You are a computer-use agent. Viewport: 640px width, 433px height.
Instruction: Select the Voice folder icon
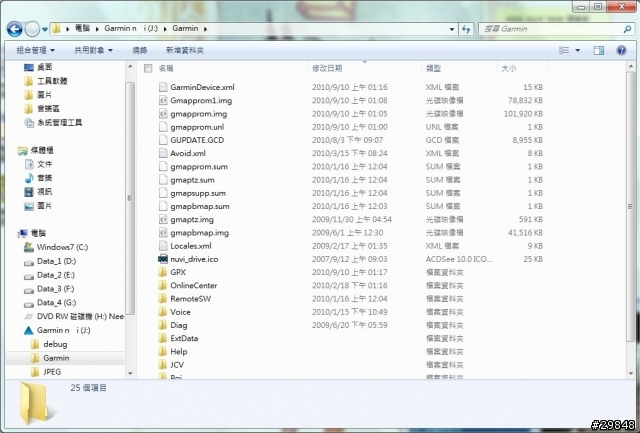(163, 312)
